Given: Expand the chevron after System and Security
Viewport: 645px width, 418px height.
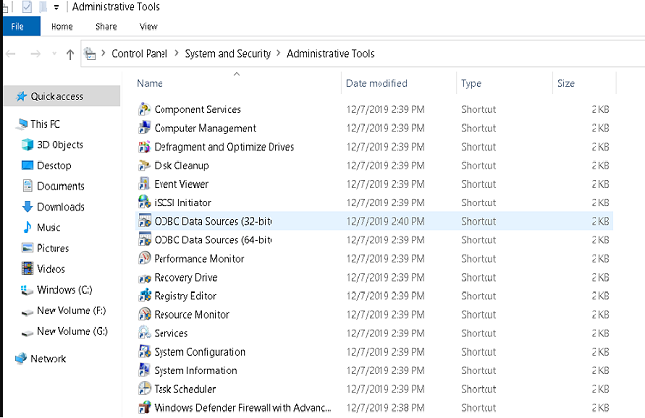Looking at the screenshot, I should click(278, 53).
